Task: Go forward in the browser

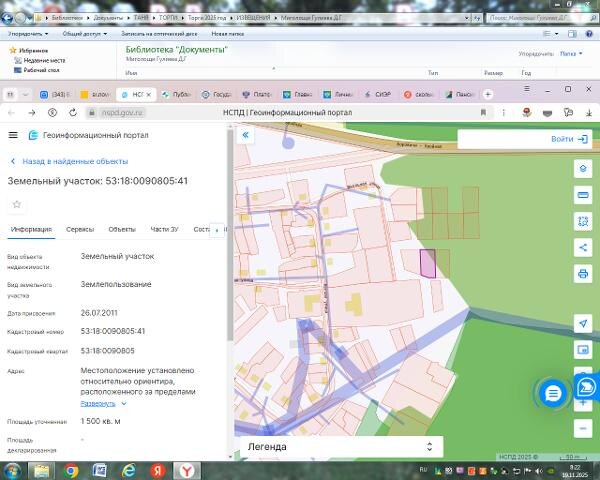Action: (32, 113)
